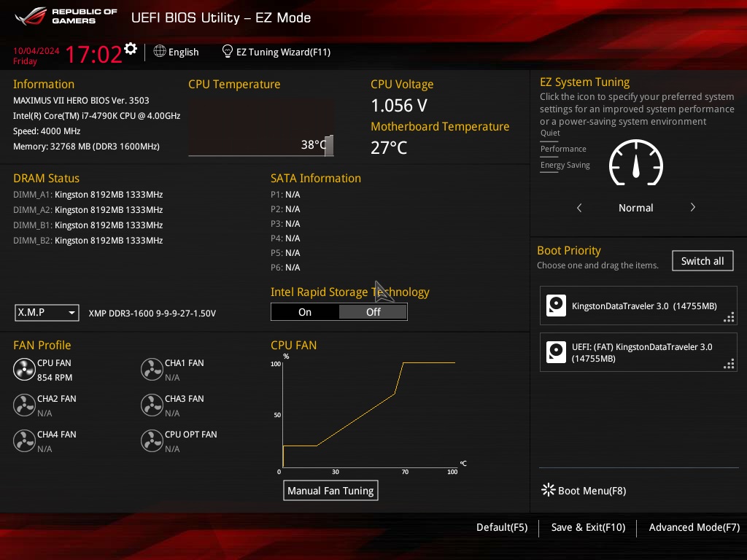The height and width of the screenshot is (560, 747).
Task: Click the SATA P1: N/A entry
Action: (x=285, y=194)
